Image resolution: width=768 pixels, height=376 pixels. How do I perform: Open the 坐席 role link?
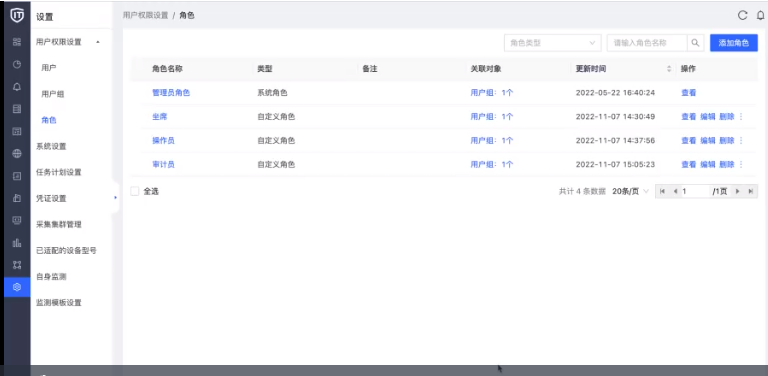point(160,117)
